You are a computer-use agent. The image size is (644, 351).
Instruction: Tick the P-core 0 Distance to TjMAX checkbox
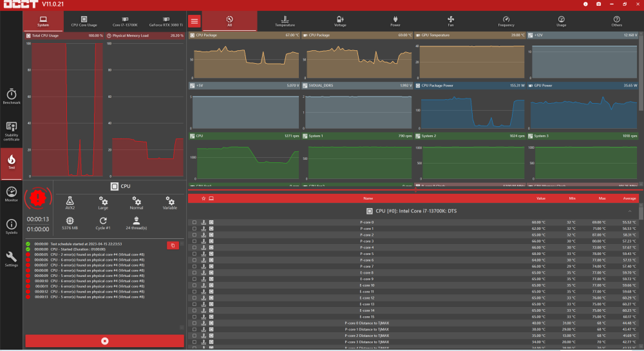(x=194, y=323)
